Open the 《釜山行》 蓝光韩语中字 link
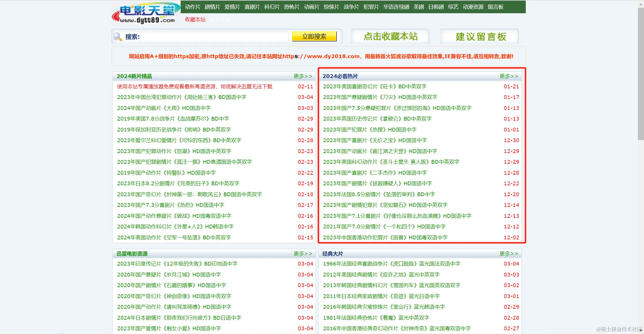The height and width of the screenshot is (334, 644). [x=384, y=307]
